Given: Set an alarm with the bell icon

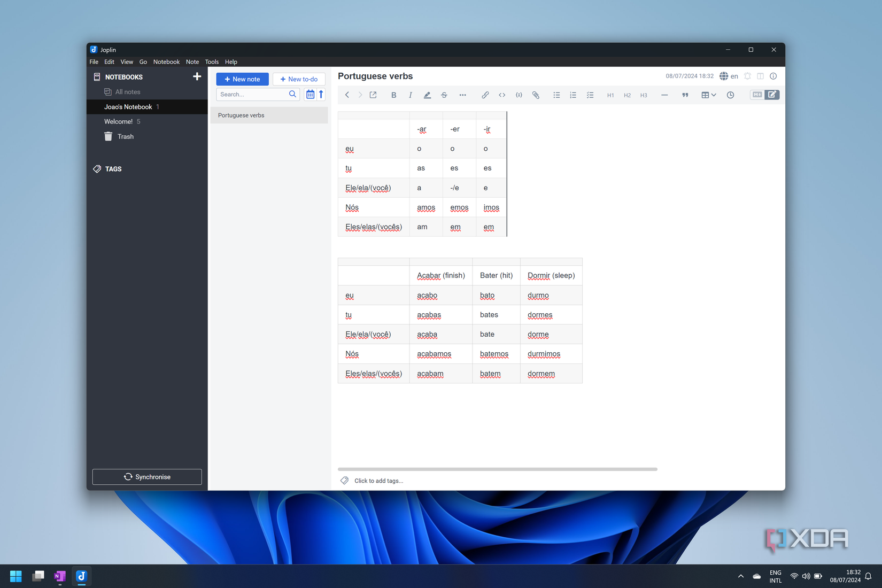Looking at the screenshot, I should tap(747, 76).
